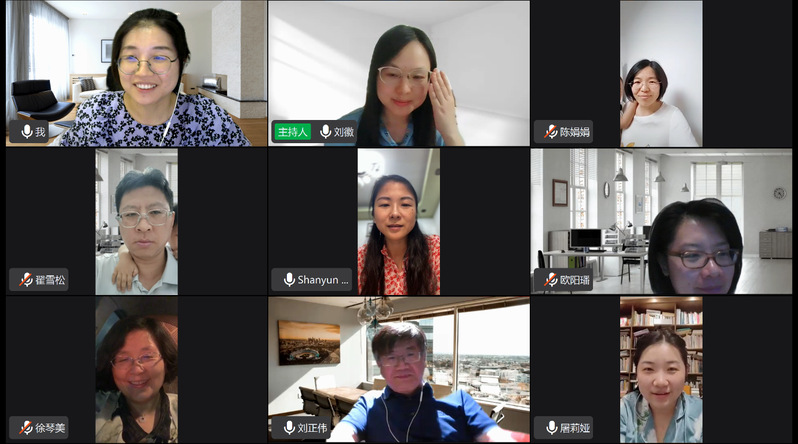Click the microphone icon for 刘正伟
This screenshot has width=798, height=444.
pyautogui.click(x=289, y=428)
